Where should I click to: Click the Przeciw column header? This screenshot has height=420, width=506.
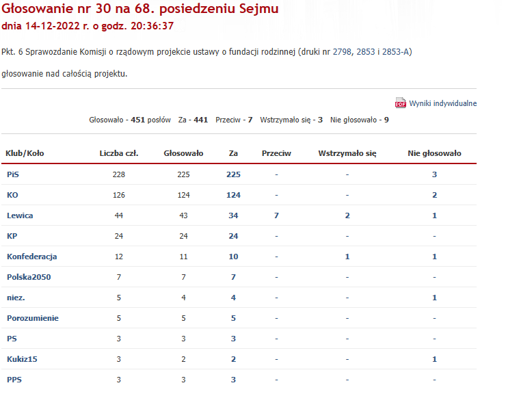pos(276,153)
